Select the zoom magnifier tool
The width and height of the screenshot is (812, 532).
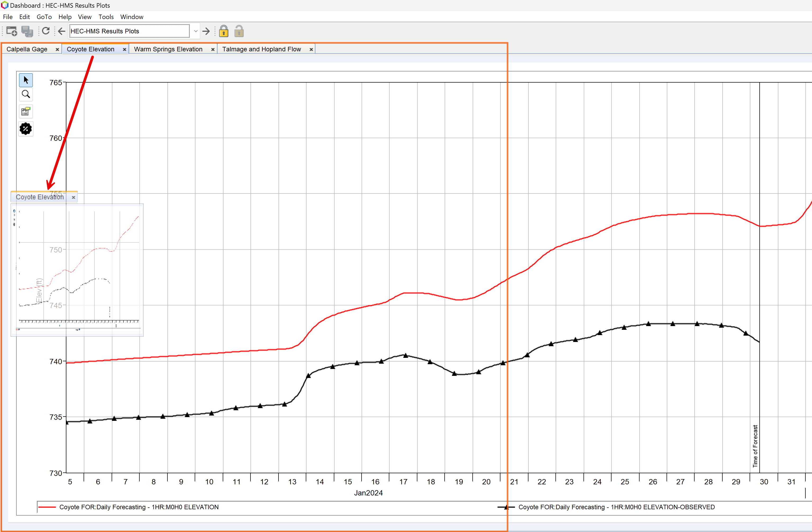(26, 94)
